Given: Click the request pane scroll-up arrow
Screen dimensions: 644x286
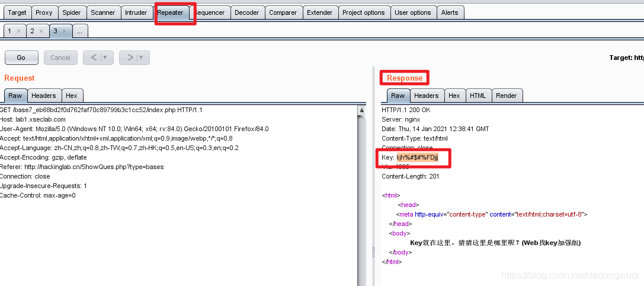Looking at the screenshot, I should click(362, 110).
